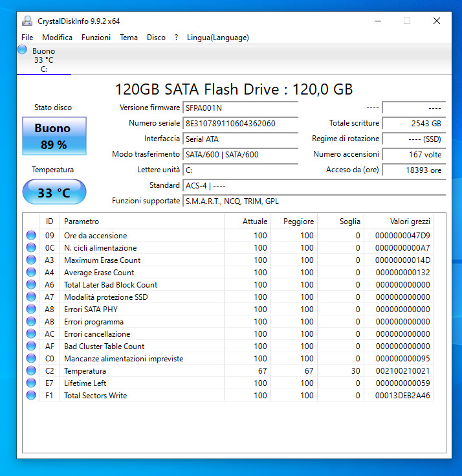Viewport: 462px width, 476px height.
Task: Open the File menu
Action: [27, 38]
